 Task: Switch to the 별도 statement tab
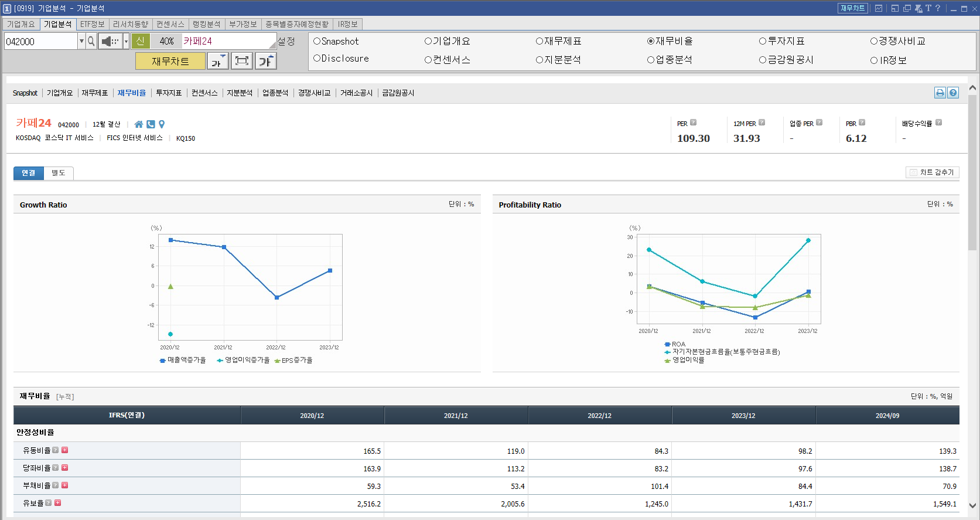[59, 173]
